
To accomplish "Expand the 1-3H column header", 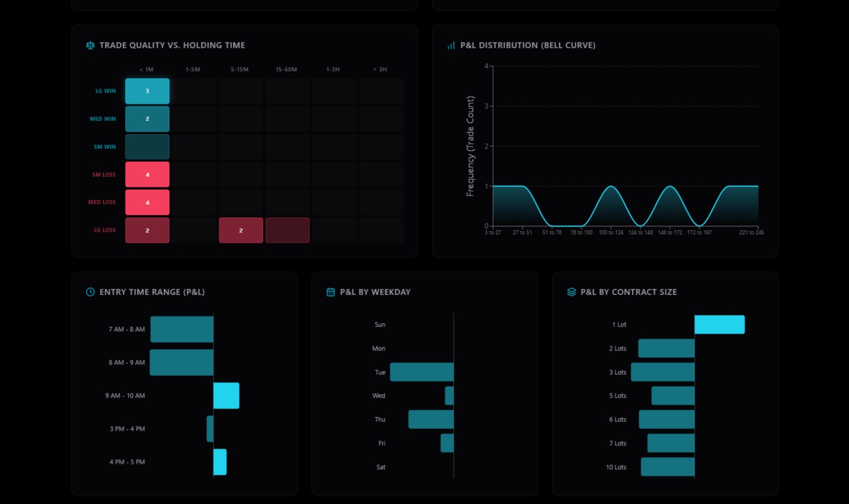I will pos(333,69).
